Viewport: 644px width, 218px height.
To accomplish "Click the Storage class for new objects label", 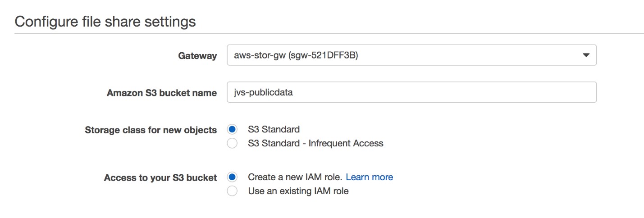I will pos(151,130).
